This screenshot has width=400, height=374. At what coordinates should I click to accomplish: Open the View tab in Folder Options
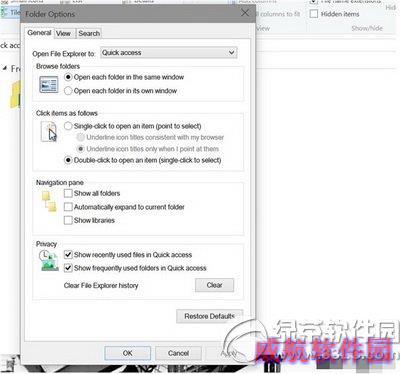pos(63,33)
